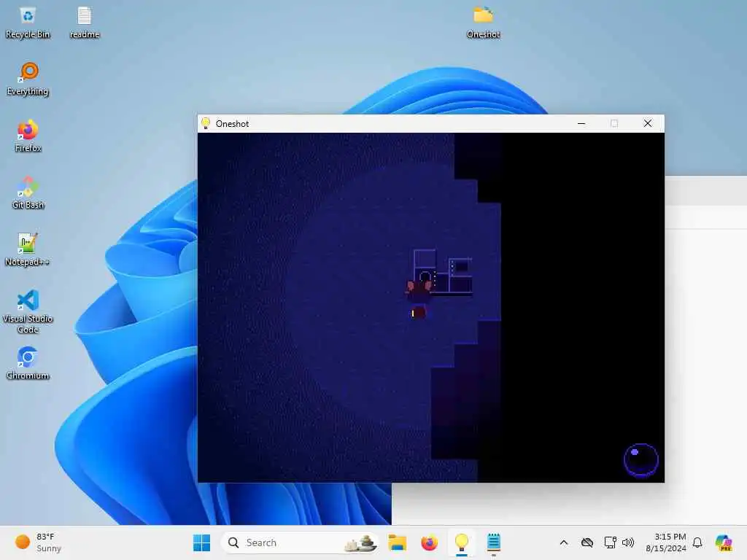Click the small red object below Niko
The image size is (747, 560).
click(418, 312)
